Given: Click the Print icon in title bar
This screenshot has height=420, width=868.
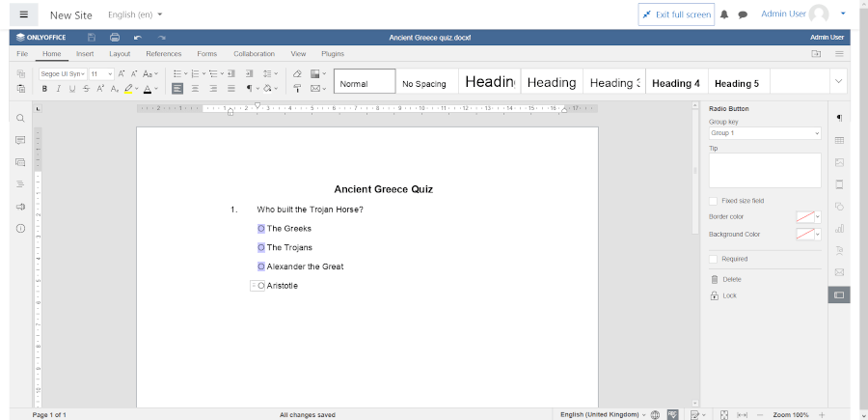Looking at the screenshot, I should tap(114, 38).
